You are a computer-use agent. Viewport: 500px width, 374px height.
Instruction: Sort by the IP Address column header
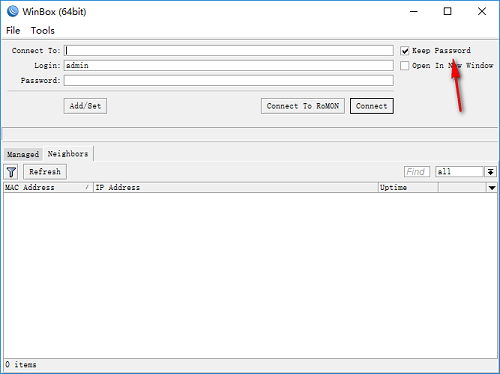[236, 188]
